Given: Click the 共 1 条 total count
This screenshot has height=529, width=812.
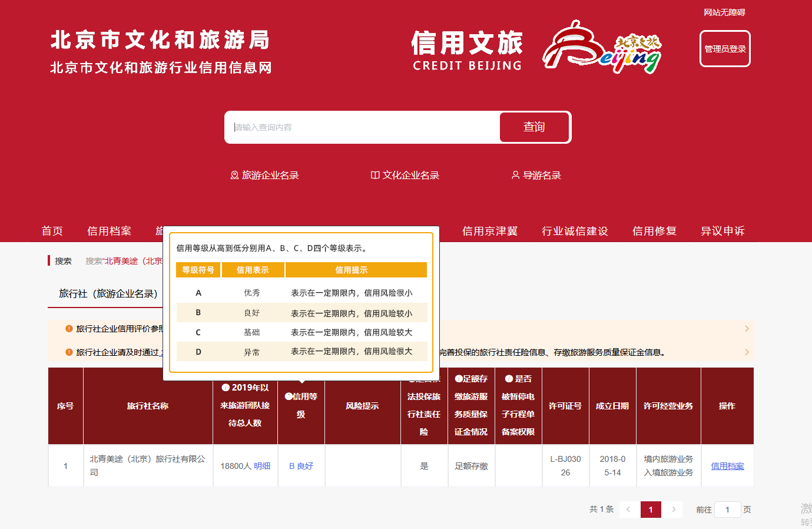Looking at the screenshot, I should pyautogui.click(x=602, y=510).
